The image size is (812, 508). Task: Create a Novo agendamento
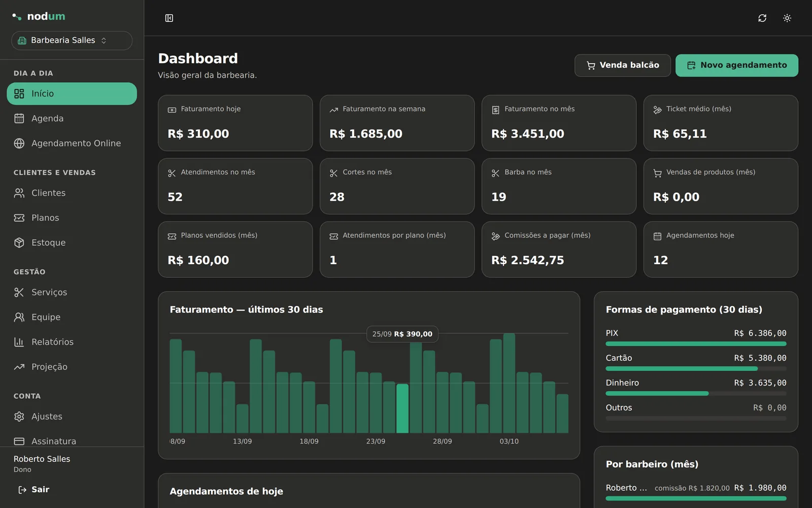(x=737, y=66)
